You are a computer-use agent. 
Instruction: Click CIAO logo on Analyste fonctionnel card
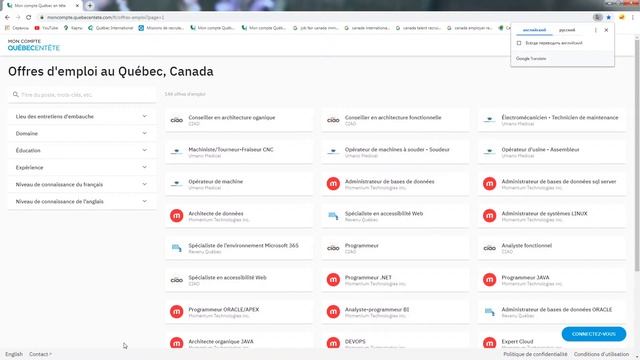pyautogui.click(x=489, y=248)
